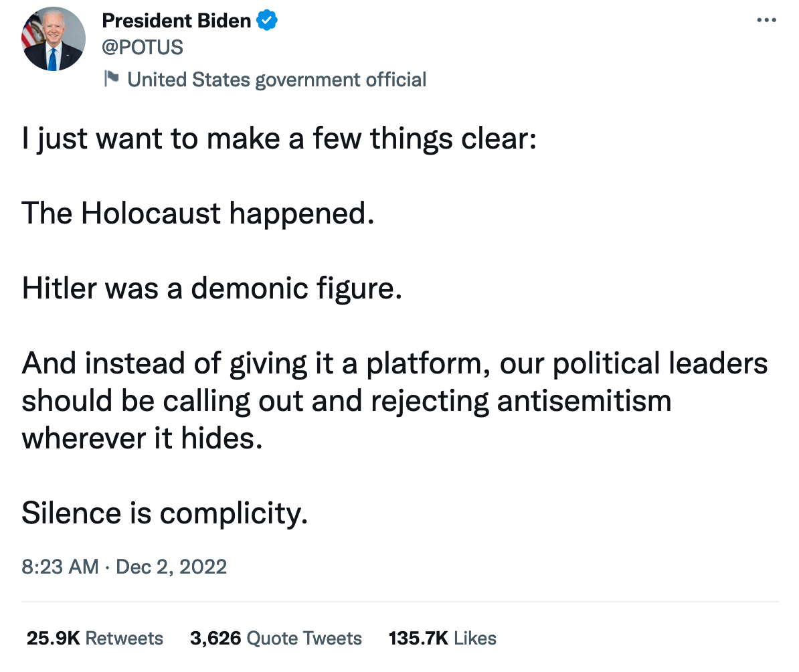This screenshot has height=672, width=799.
Task: Open President Biden's profile picture
Action: point(54,39)
